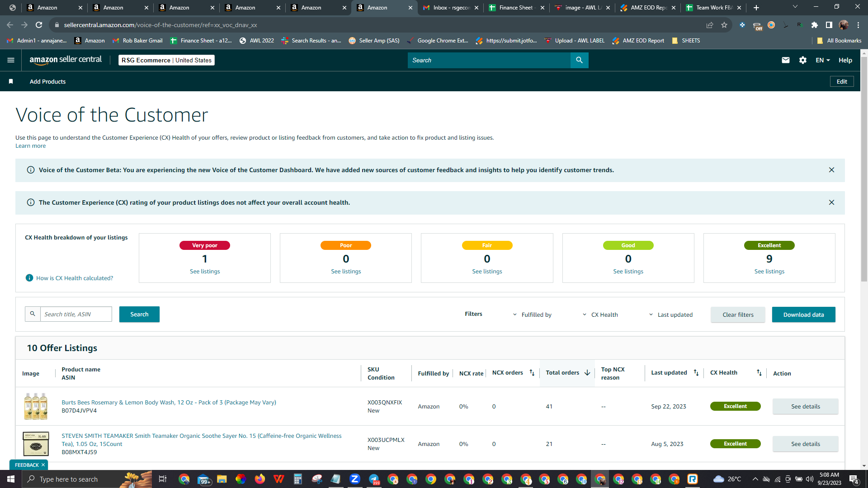Click the RSG Ecommerce United States account switcher
The image size is (868, 488).
pyautogui.click(x=166, y=60)
